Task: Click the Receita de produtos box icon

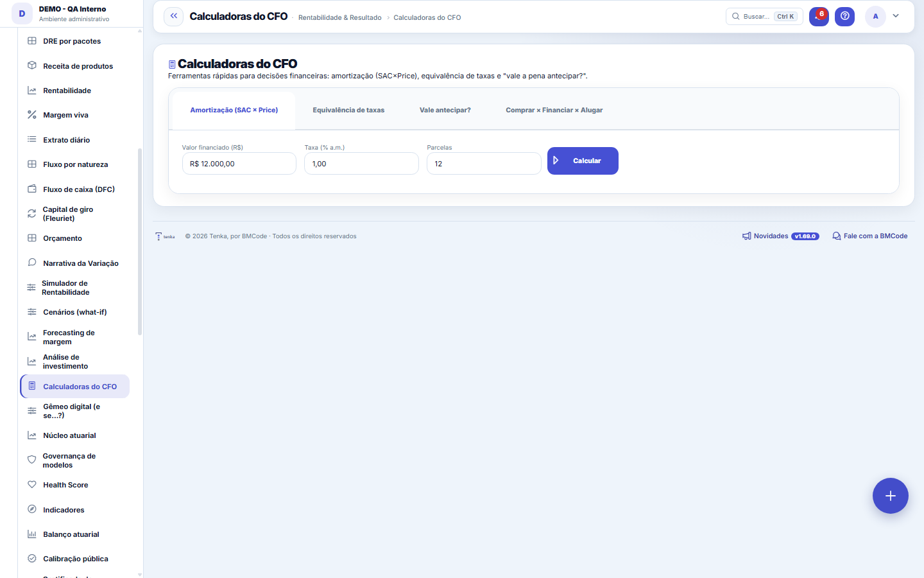Action: [32, 66]
